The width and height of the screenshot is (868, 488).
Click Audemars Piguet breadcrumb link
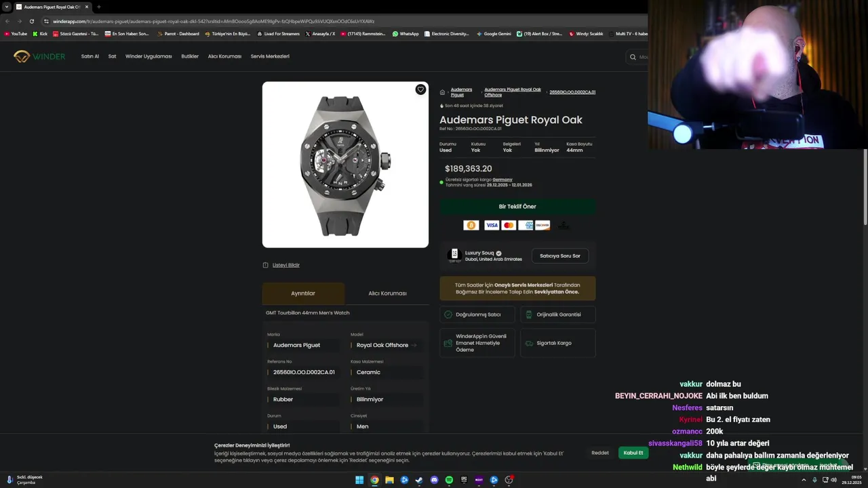[462, 92]
